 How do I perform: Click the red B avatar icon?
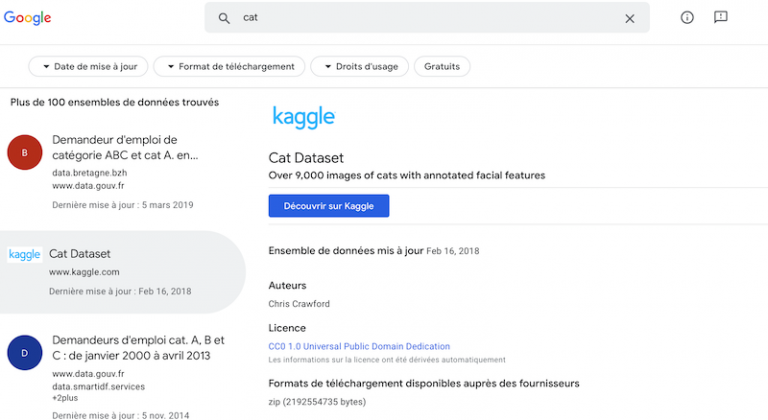click(25, 152)
